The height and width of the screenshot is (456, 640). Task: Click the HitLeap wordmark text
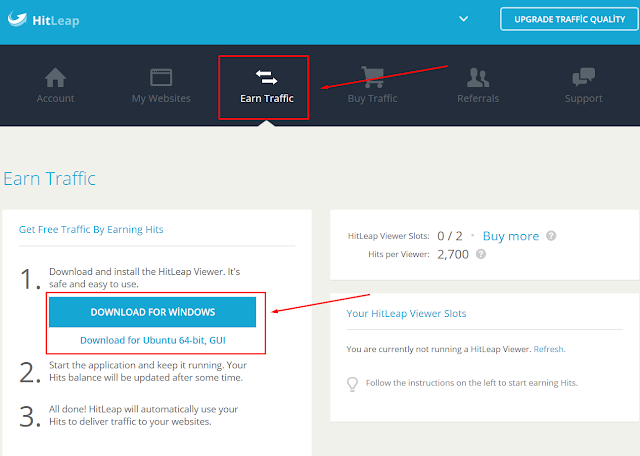(56, 20)
